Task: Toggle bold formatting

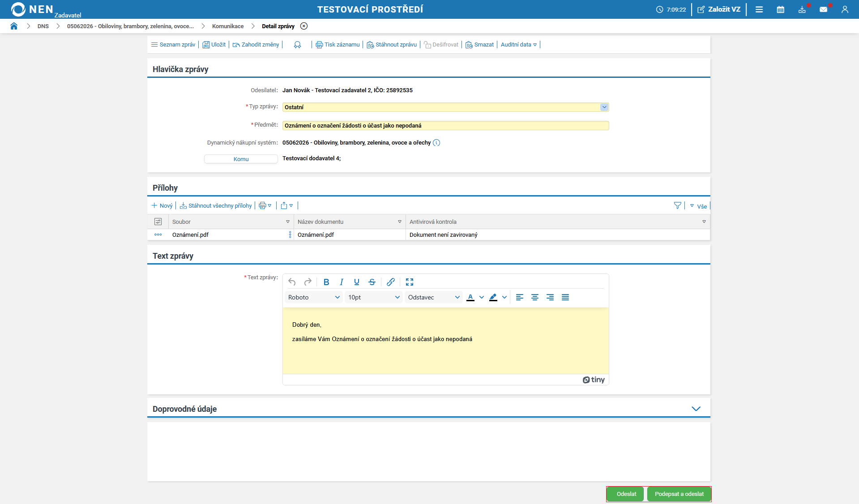Action: point(326,282)
